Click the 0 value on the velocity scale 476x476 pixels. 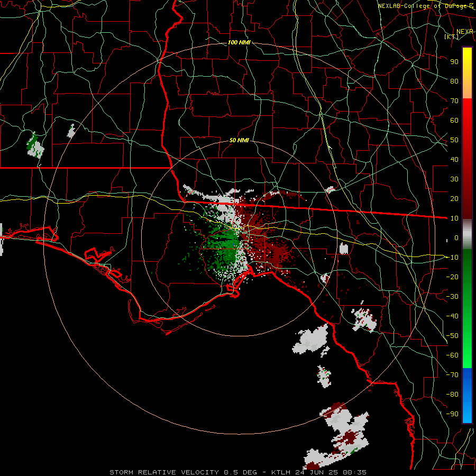coord(456,237)
